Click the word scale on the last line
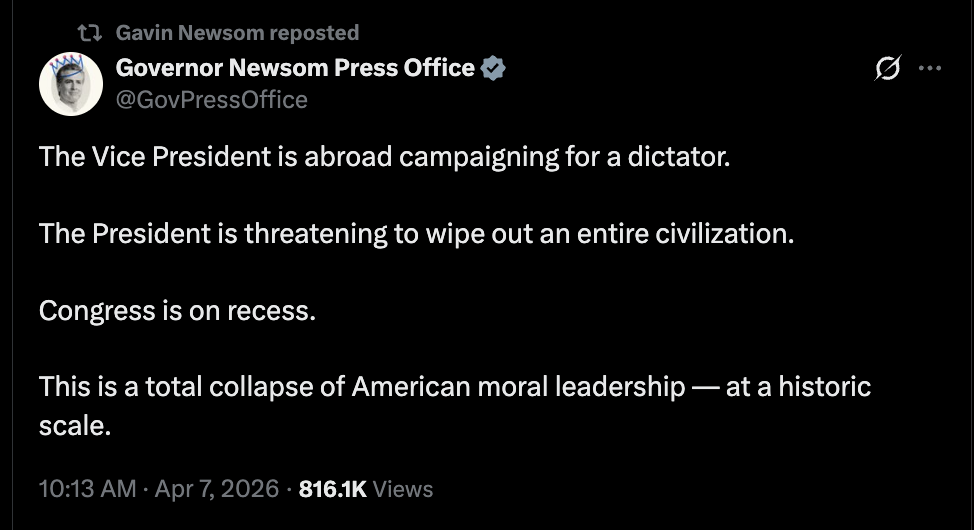The height and width of the screenshot is (530, 974). pyautogui.click(x=75, y=426)
